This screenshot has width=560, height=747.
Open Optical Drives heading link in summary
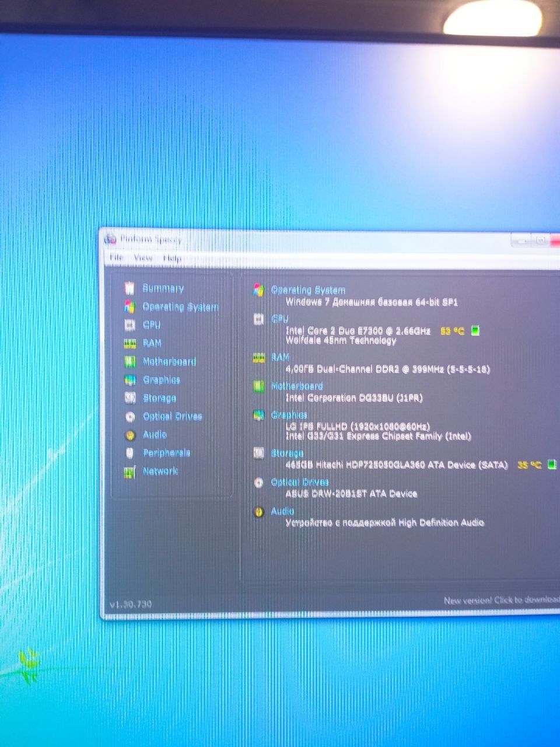pyautogui.click(x=300, y=482)
